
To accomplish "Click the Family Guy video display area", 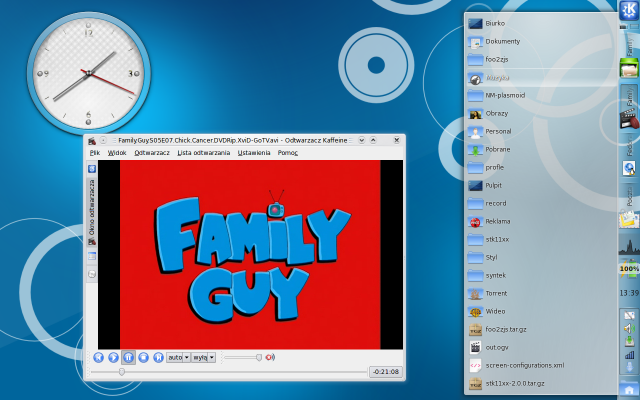I will (x=250, y=254).
